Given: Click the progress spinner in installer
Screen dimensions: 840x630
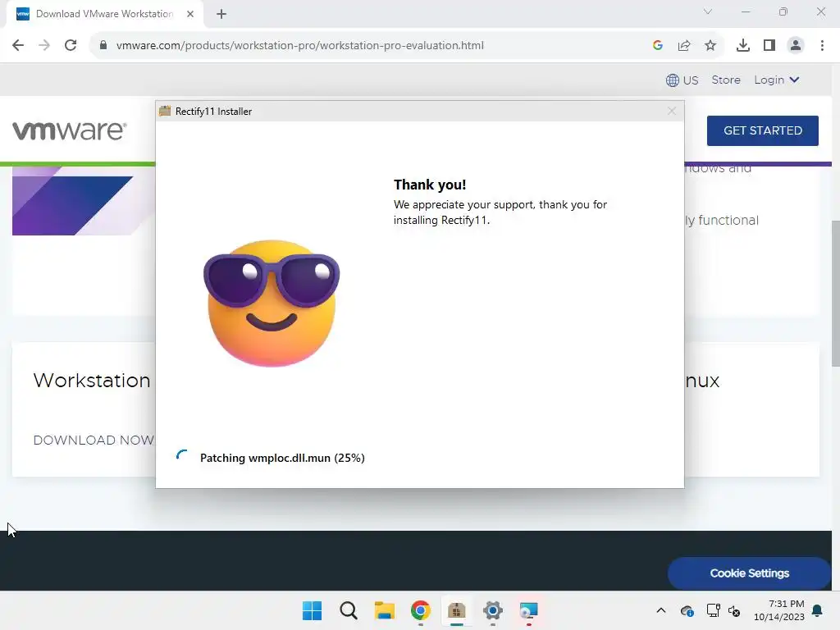Looking at the screenshot, I should (182, 456).
